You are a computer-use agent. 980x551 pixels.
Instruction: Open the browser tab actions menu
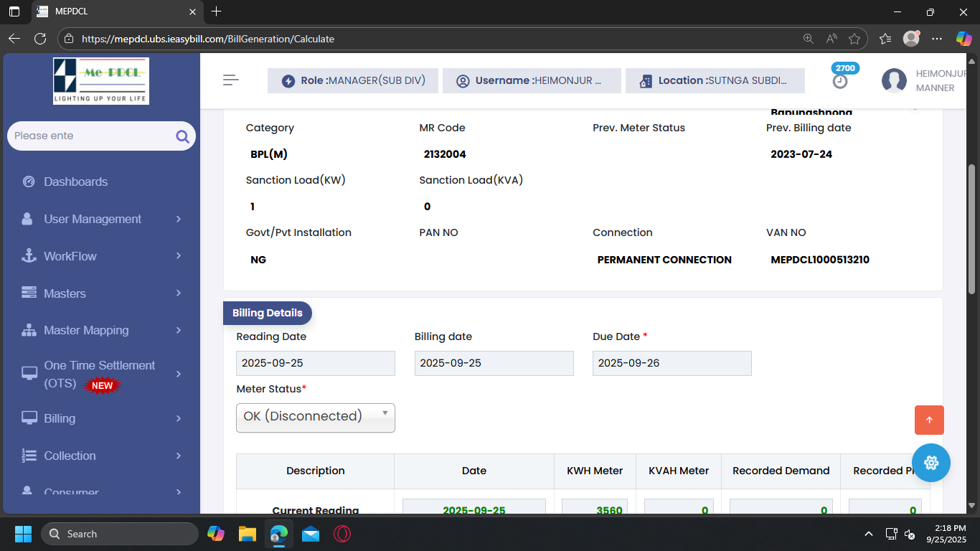14,11
